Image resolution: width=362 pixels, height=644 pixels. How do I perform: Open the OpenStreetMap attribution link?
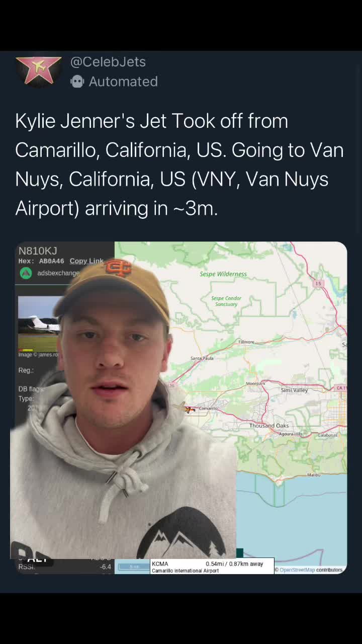297,570
